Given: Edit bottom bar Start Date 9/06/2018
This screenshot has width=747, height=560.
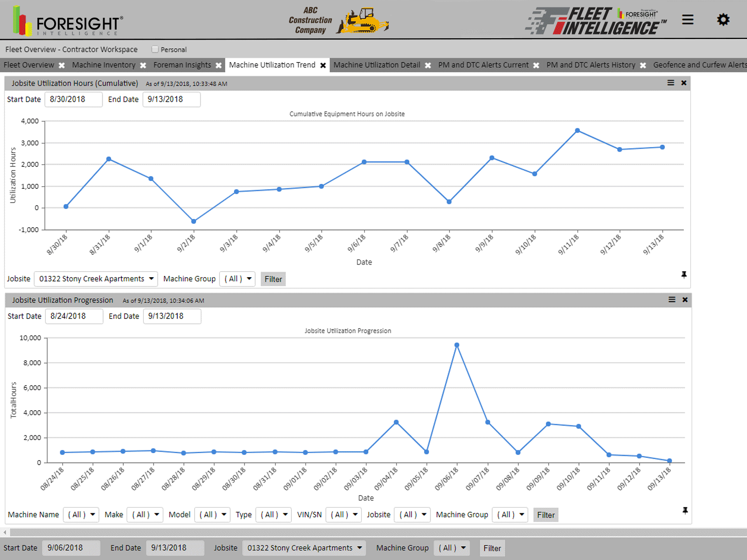Looking at the screenshot, I should (71, 548).
